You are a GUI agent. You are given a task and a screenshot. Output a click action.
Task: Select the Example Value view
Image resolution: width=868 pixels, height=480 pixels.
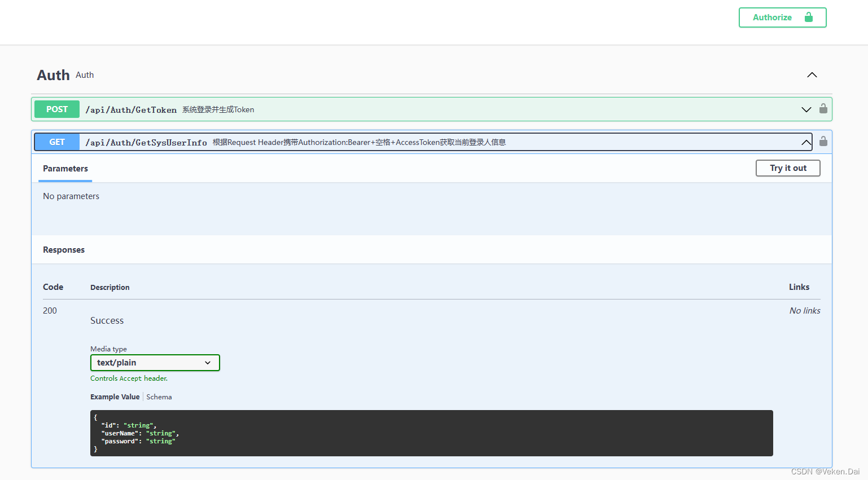point(115,397)
